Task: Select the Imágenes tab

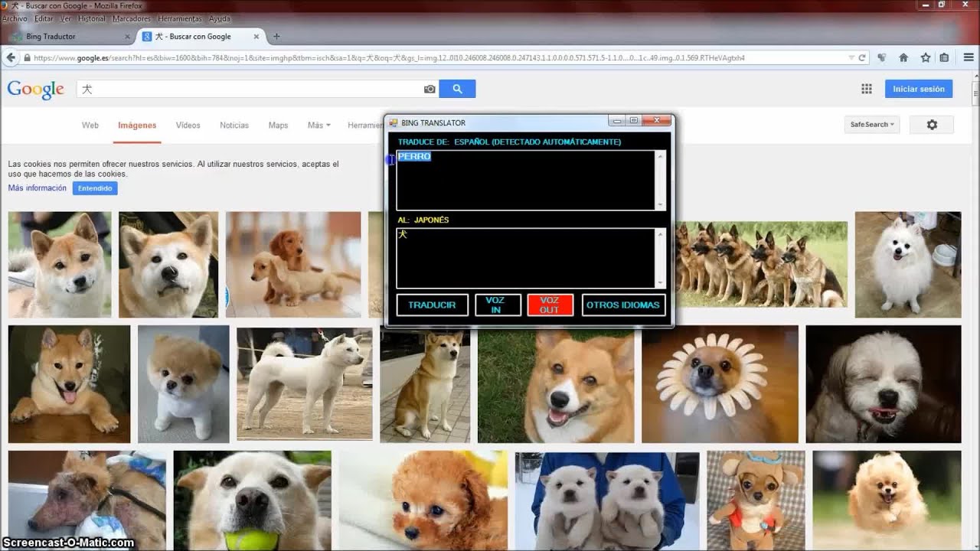Action: pos(137,125)
